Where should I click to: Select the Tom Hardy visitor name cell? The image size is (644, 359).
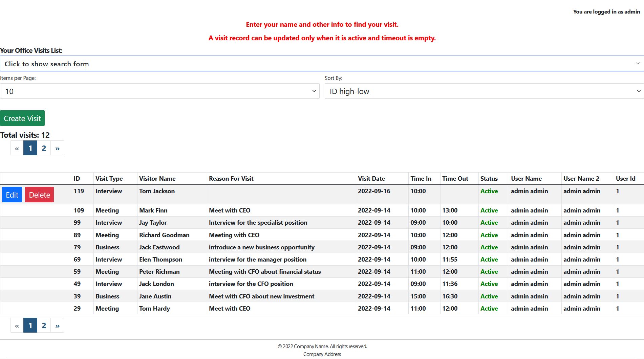pyautogui.click(x=172, y=309)
